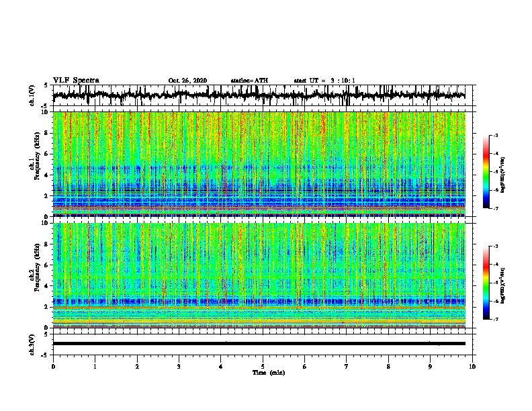Click the ch.1 voltage waveform trace panel
The image size is (532, 411).
point(263,95)
